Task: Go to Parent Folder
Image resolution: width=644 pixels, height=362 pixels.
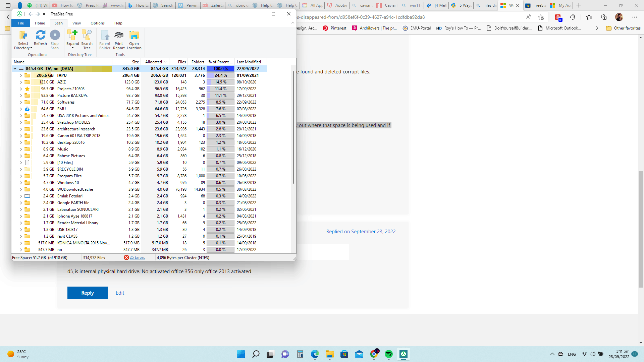Action: 105,35
